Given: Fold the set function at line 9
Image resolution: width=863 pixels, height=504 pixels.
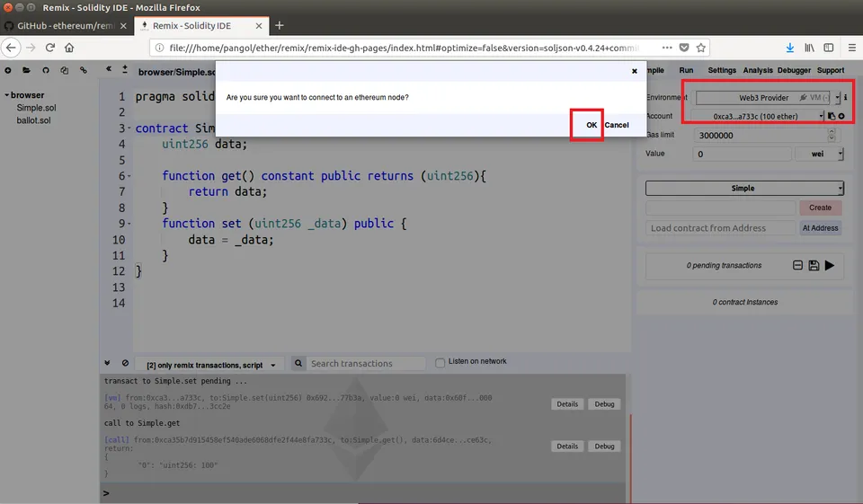Looking at the screenshot, I should tap(129, 224).
